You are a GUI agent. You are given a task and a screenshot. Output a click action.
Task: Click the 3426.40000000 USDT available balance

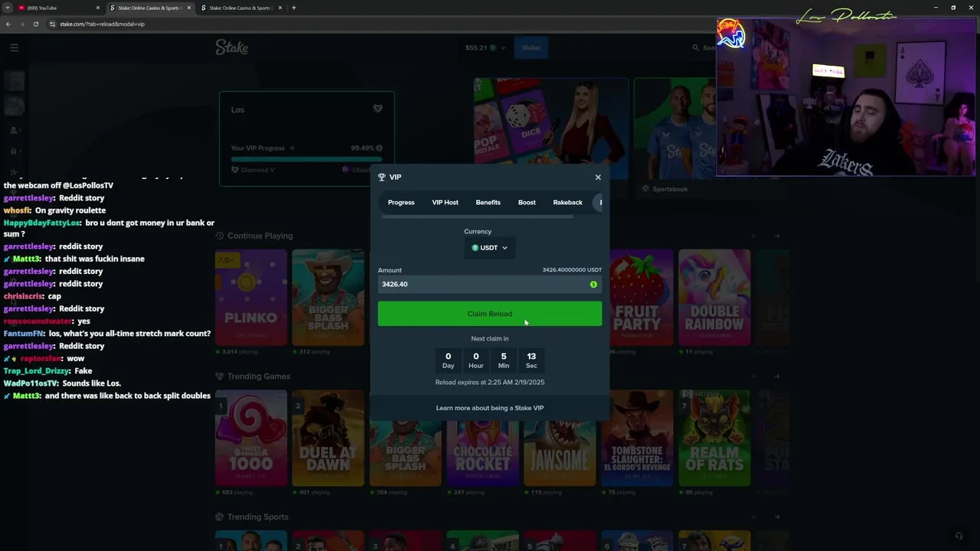572,270
